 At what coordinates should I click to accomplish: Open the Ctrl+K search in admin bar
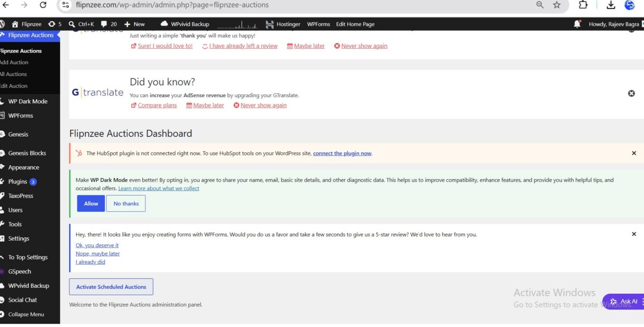tap(82, 24)
